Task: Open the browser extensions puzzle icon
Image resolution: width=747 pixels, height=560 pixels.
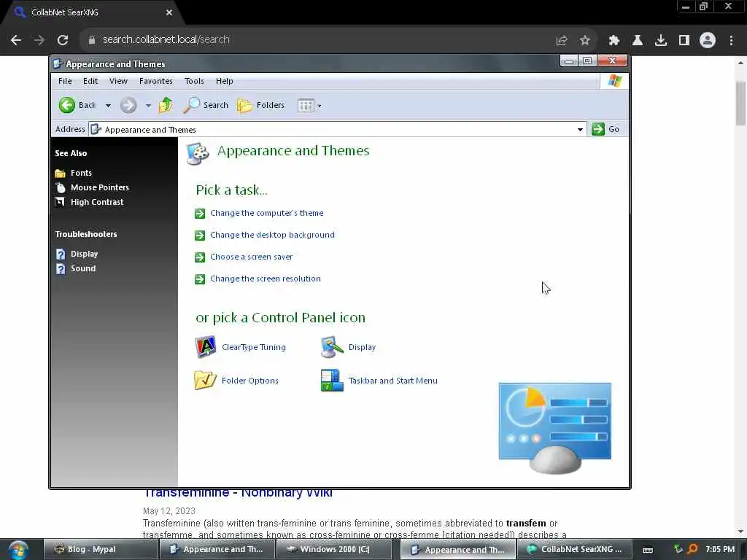Action: point(614,40)
